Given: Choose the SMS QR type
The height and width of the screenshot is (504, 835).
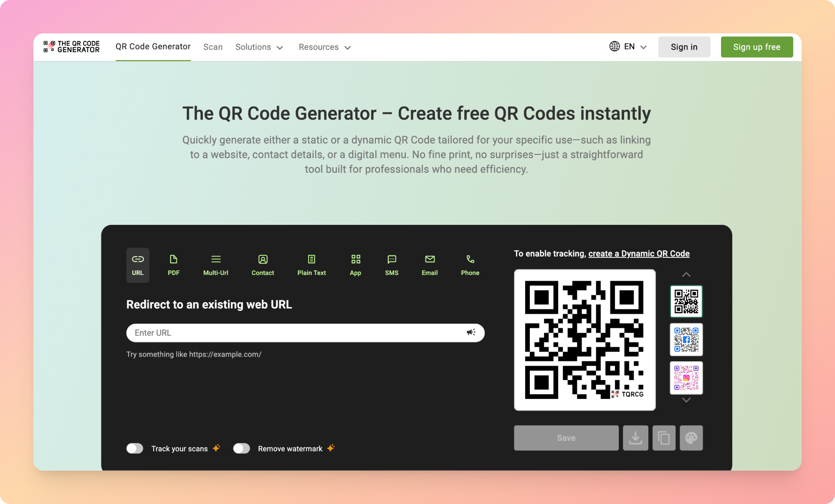Looking at the screenshot, I should point(392,265).
